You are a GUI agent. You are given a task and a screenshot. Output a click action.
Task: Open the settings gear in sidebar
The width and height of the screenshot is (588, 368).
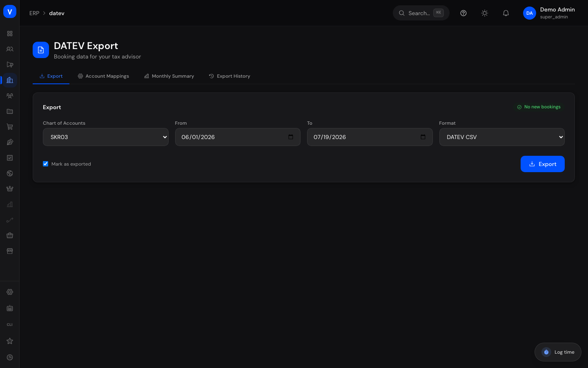(10, 292)
